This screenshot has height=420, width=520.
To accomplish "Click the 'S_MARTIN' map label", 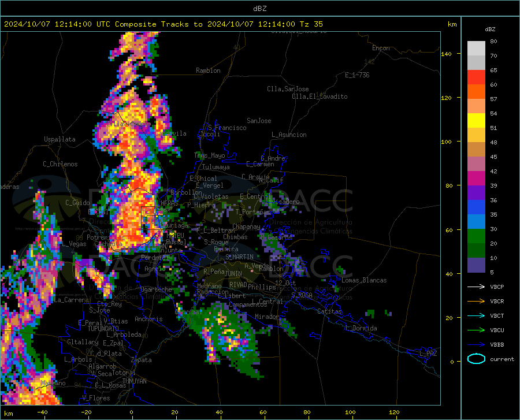I will 239,257.
